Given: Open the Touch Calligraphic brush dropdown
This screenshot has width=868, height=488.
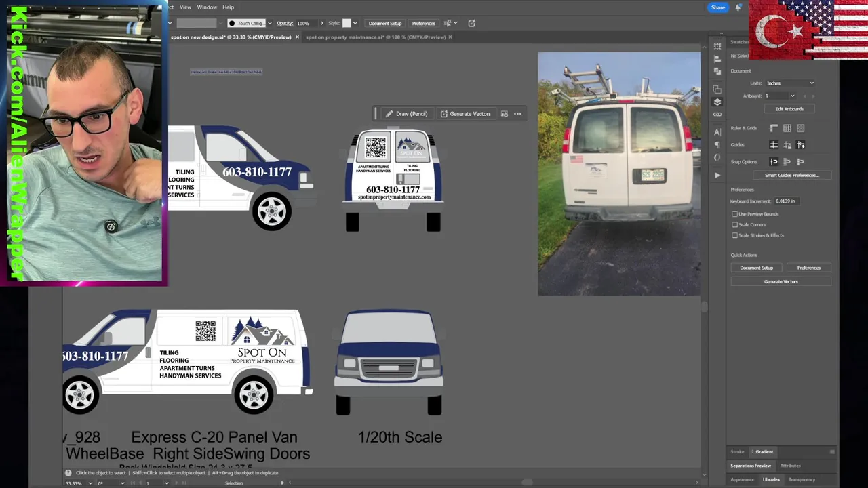Looking at the screenshot, I should 269,23.
